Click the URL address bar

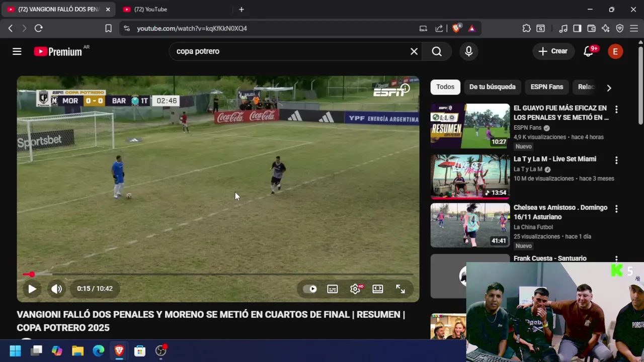[272, 29]
